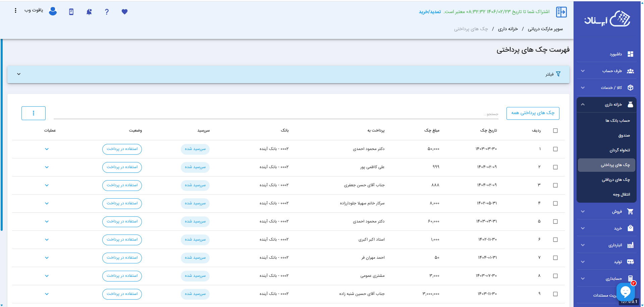This screenshot has width=644, height=307.
Task: Click the تولید production icon
Action: point(631,262)
